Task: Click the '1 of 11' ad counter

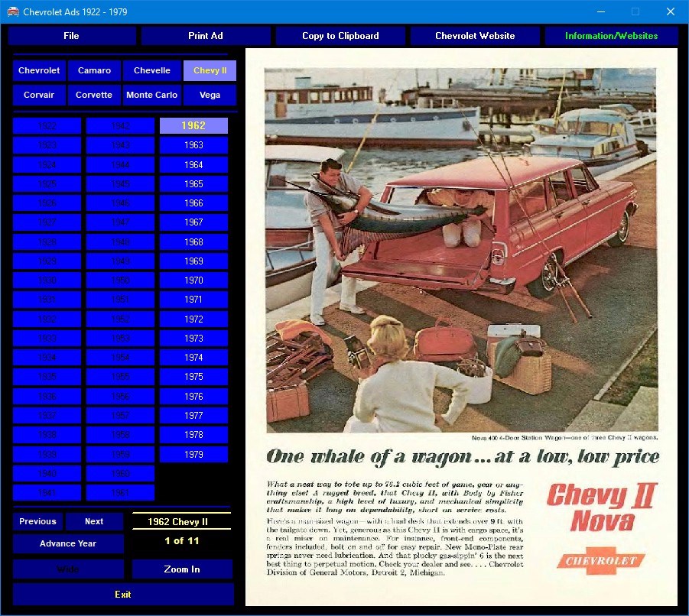Action: [182, 541]
